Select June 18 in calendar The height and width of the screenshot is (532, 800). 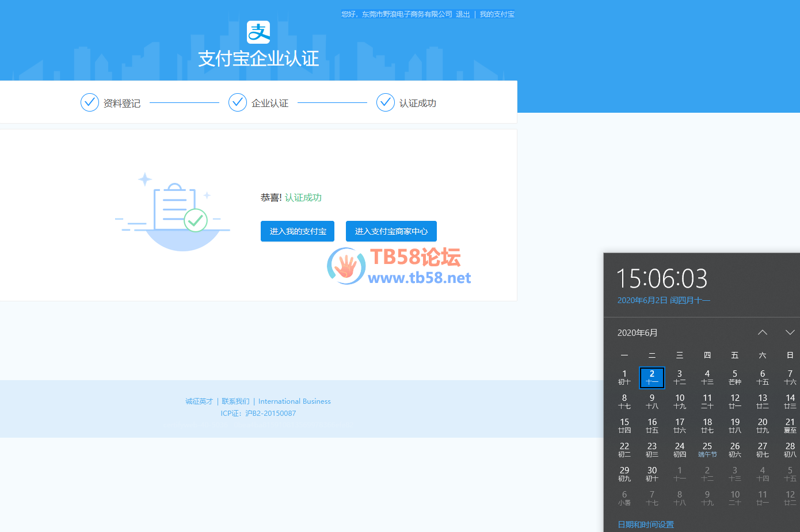click(707, 426)
